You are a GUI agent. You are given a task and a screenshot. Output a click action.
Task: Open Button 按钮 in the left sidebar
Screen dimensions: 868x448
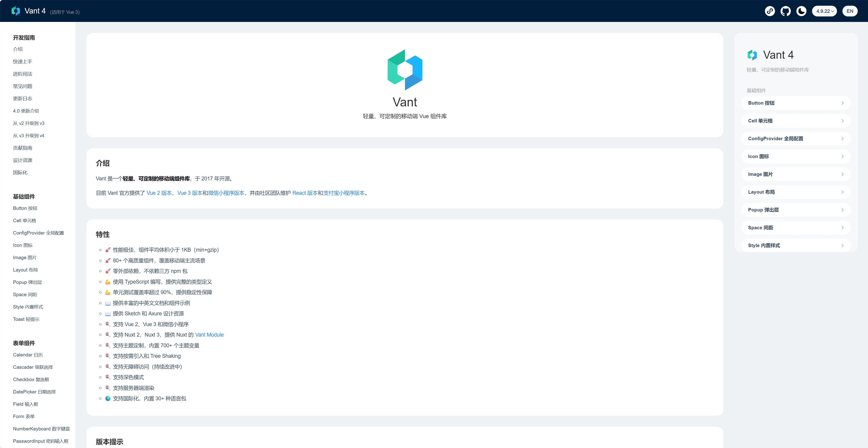(x=25, y=208)
